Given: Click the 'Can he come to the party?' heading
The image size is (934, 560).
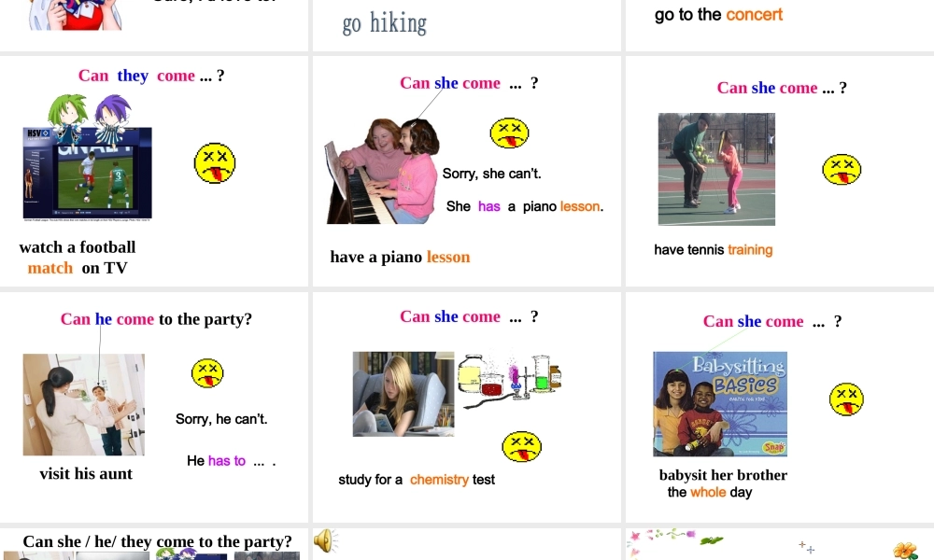Looking at the screenshot, I should [156, 319].
